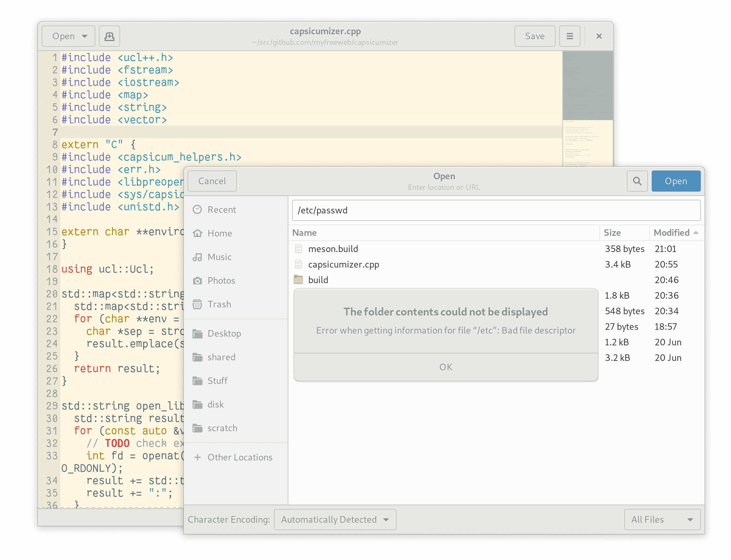This screenshot has height=560, width=731.
Task: Click '#include <vector>' line in editor
Action: click(114, 120)
